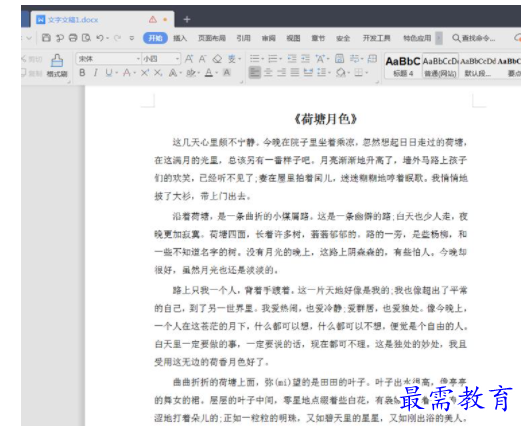Click the Undo arrow icon
Viewport: 521px width, 430px height.
(100, 38)
